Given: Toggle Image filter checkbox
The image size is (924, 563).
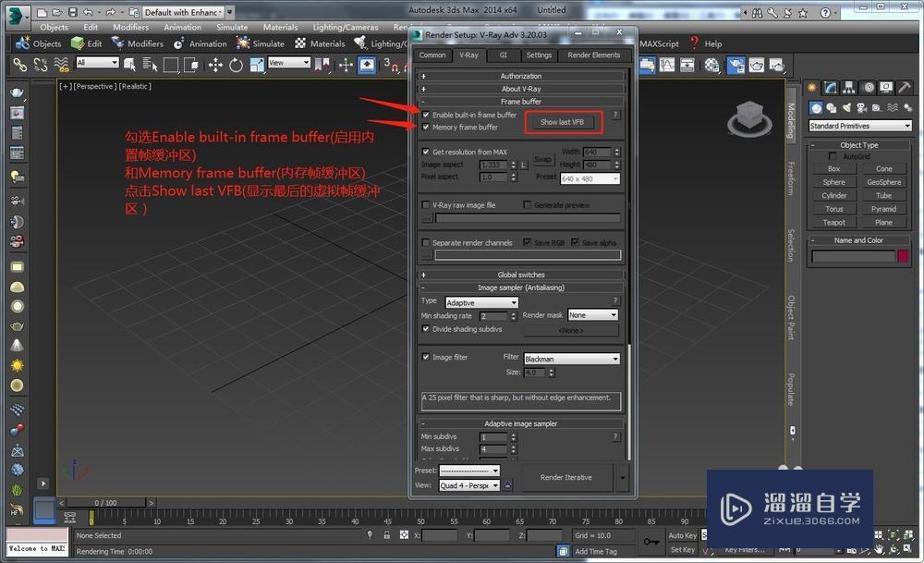Looking at the screenshot, I should pos(425,357).
